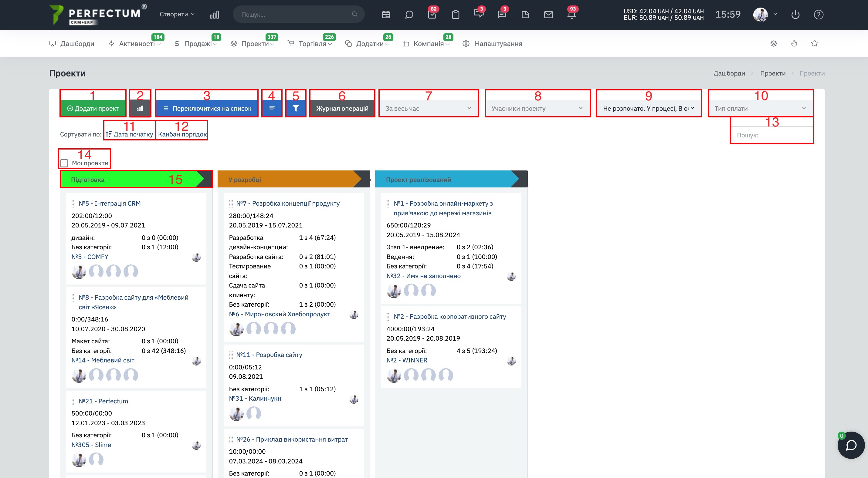
Task: Open the Учасники проекту dropdown
Action: [537, 108]
